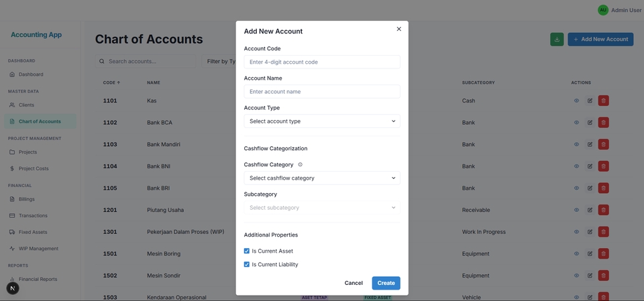The height and width of the screenshot is (301, 644).
Task: Delete the Kas account
Action: click(603, 101)
